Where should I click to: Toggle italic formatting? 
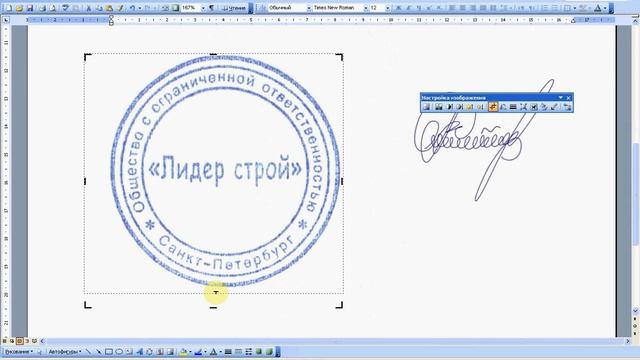point(409,8)
